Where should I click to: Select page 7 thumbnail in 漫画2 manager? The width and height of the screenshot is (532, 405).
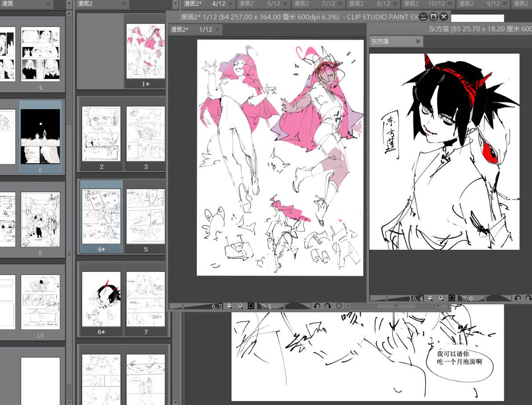[145, 299]
